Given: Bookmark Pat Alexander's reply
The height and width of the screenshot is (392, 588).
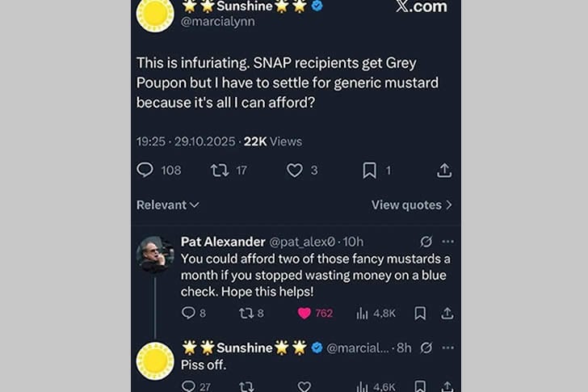Looking at the screenshot, I should 420,313.
